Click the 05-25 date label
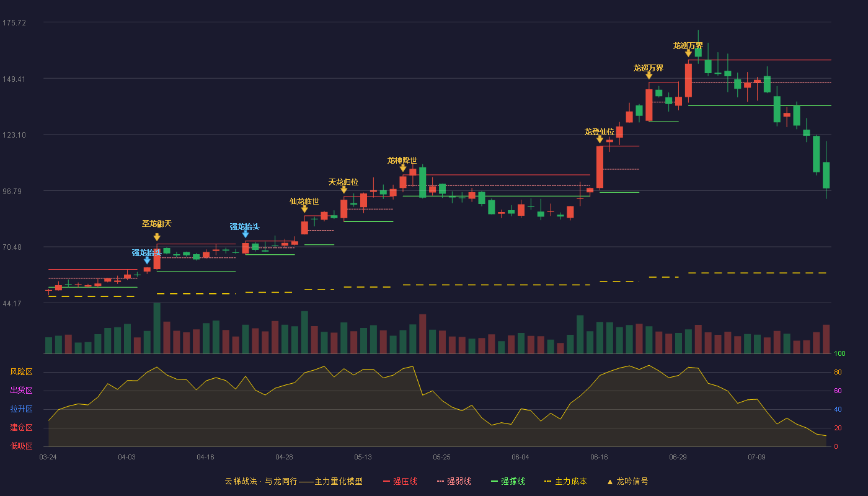868x496 pixels. (441, 457)
